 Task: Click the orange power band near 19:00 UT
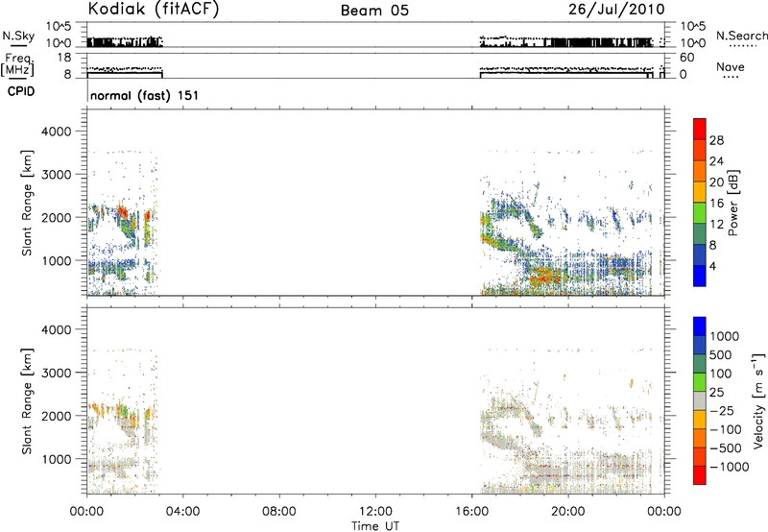tap(543, 275)
